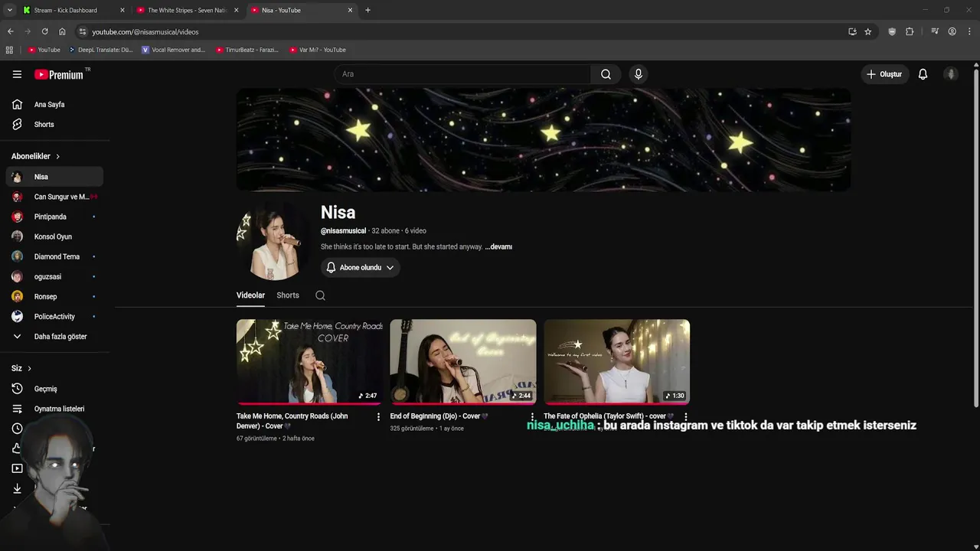Open Can Sungur subscription channel
980x551 pixels.
[x=54, y=197]
